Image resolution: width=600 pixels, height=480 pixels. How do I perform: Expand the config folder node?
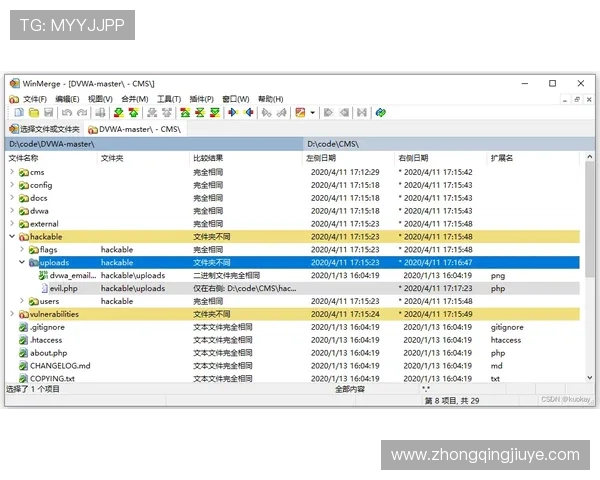click(x=12, y=185)
